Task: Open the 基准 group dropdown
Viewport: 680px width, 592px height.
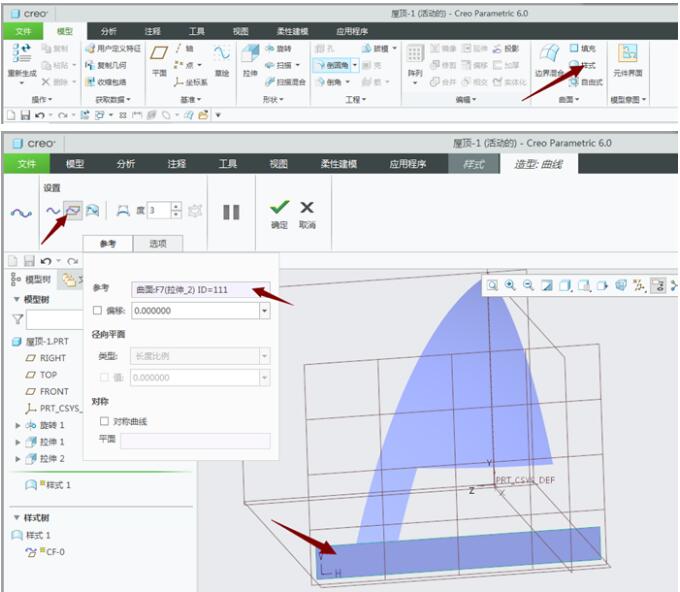Action: tap(190, 100)
